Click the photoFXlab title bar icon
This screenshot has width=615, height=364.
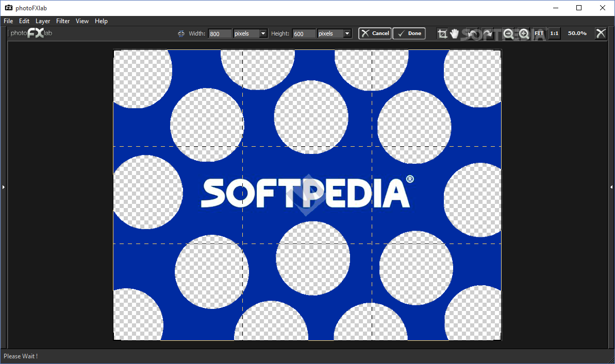8,8
